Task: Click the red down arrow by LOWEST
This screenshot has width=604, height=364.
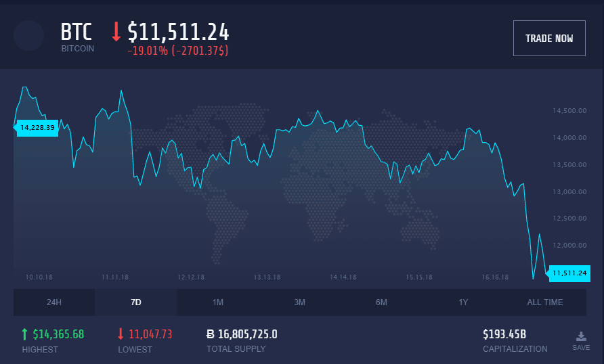Action: (x=121, y=334)
